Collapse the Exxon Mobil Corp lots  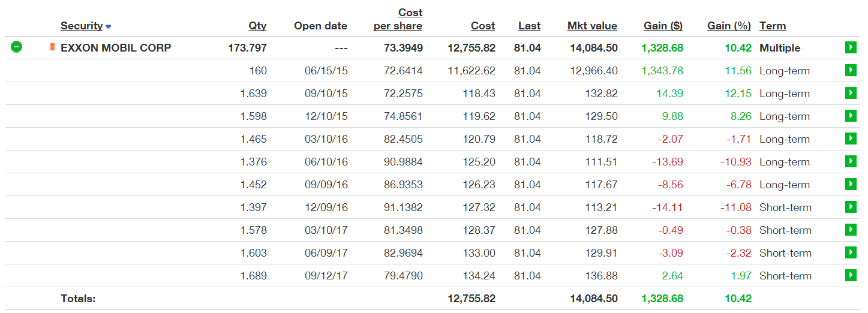click(17, 47)
